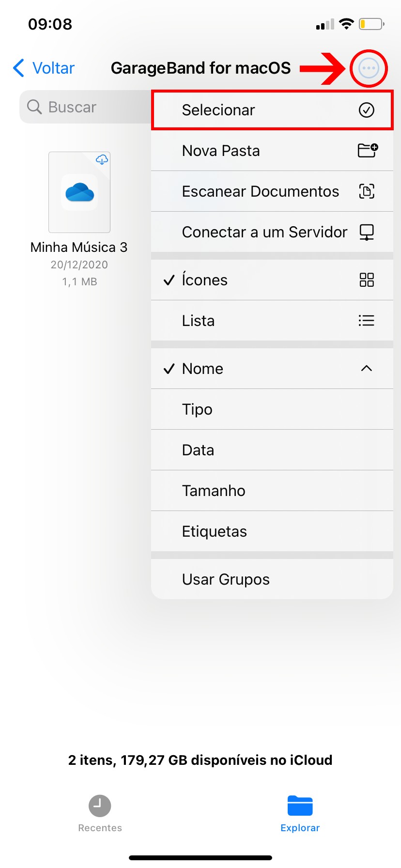401x868 pixels.
Task: Enable Lista view option
Action: pyautogui.click(x=199, y=321)
